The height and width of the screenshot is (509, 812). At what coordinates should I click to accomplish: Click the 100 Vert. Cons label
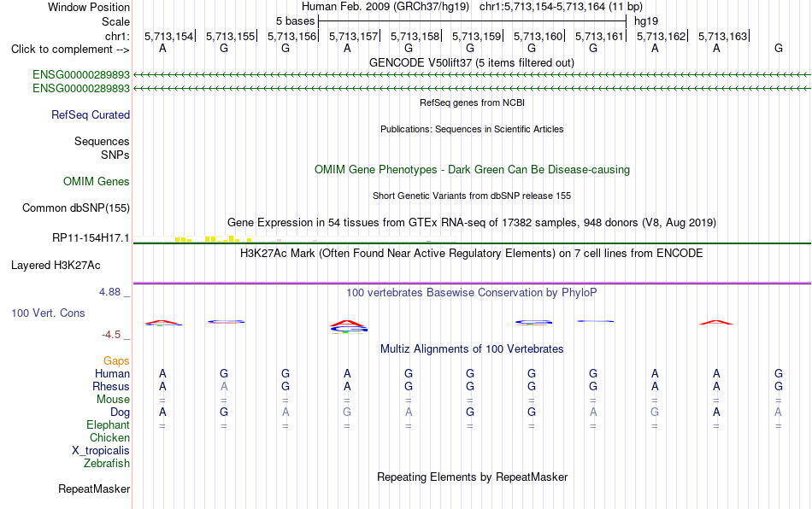coord(48,313)
